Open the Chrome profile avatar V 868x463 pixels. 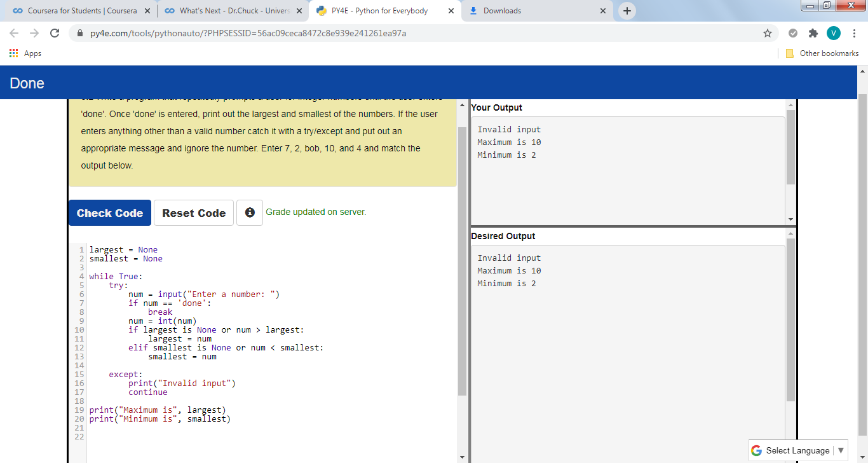833,33
